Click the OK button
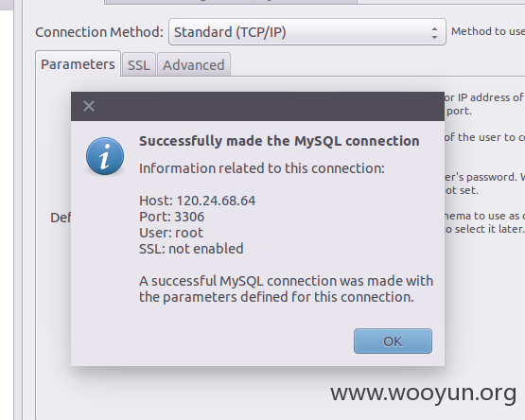The width and height of the screenshot is (525, 420). (x=393, y=341)
